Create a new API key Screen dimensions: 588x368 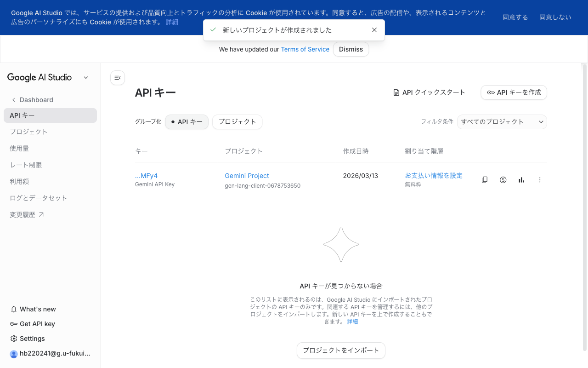514,92
